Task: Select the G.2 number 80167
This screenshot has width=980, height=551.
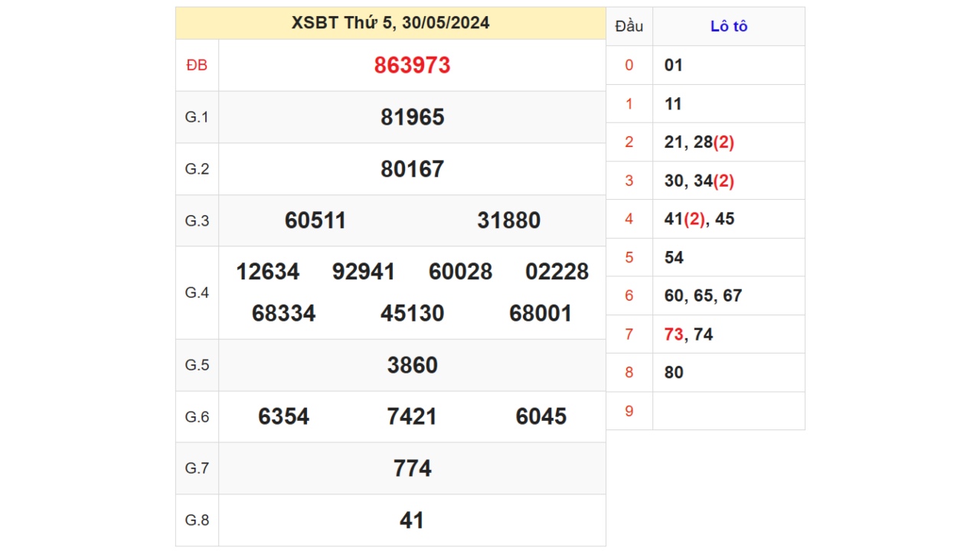Action: (x=412, y=169)
